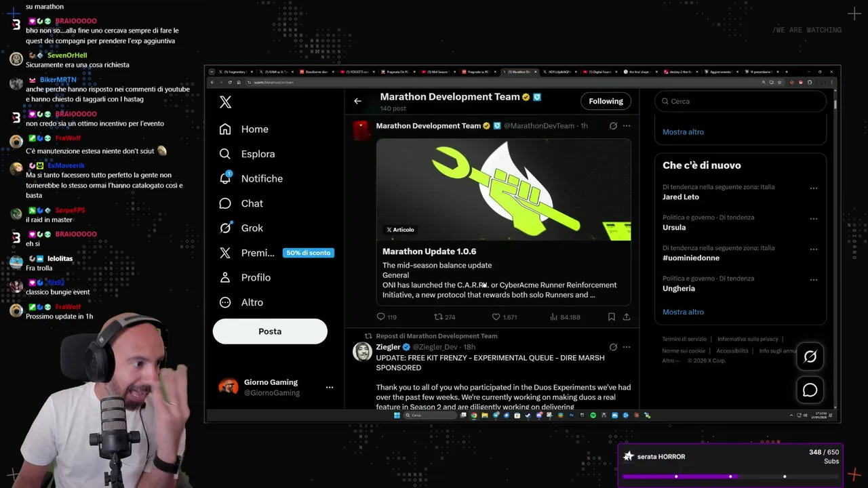Switch to Digital Foundry browser tab

click(600, 72)
